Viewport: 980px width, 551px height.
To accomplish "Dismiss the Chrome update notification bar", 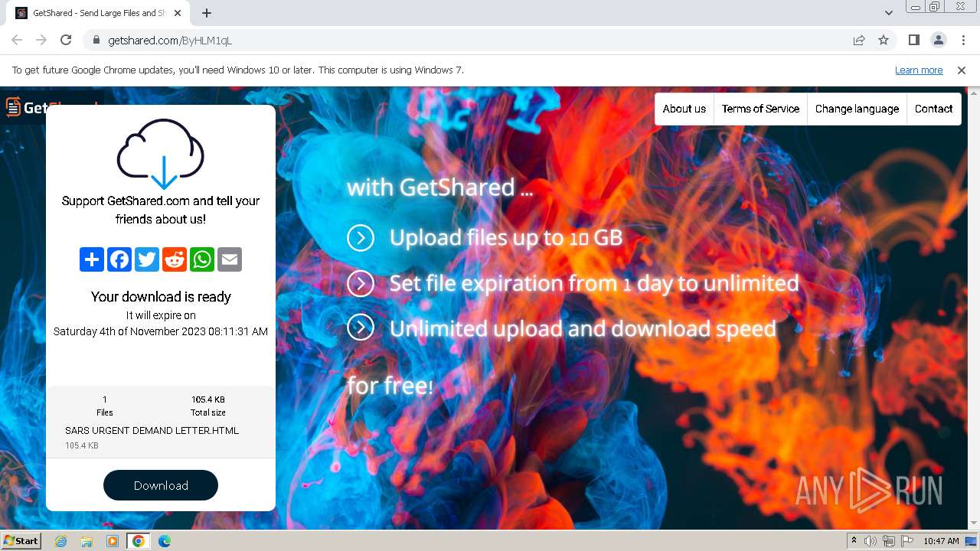I will (962, 70).
